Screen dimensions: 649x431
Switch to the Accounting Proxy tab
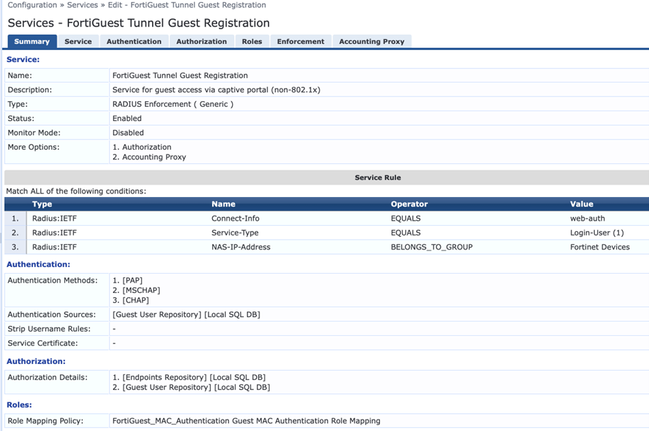372,41
